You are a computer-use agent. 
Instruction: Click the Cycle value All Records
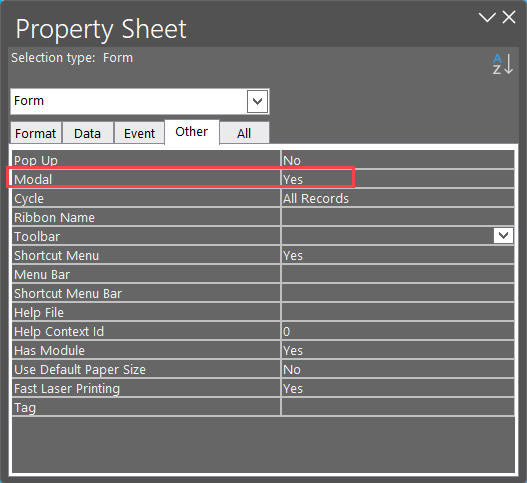pyautogui.click(x=398, y=198)
